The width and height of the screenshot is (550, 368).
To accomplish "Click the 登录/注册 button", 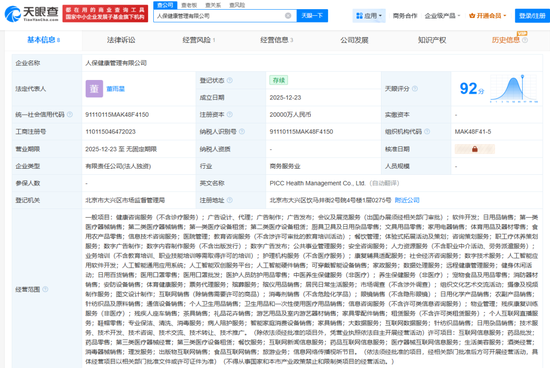I will click(532, 16).
